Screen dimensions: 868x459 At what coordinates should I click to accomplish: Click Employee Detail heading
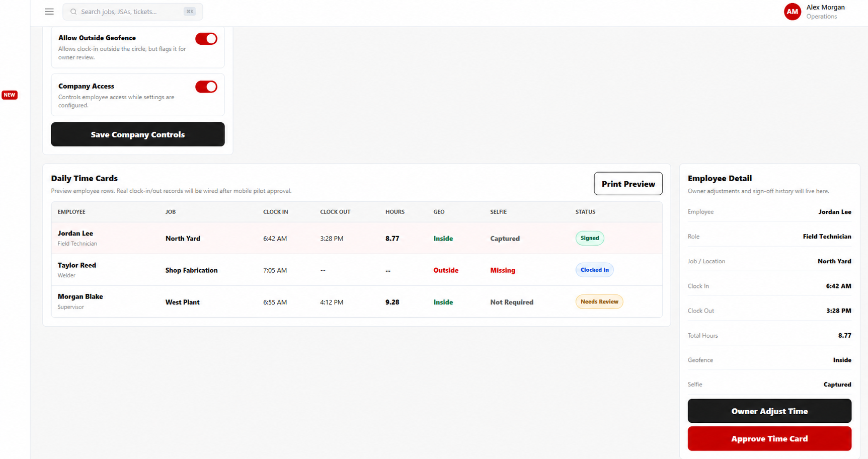coord(720,178)
